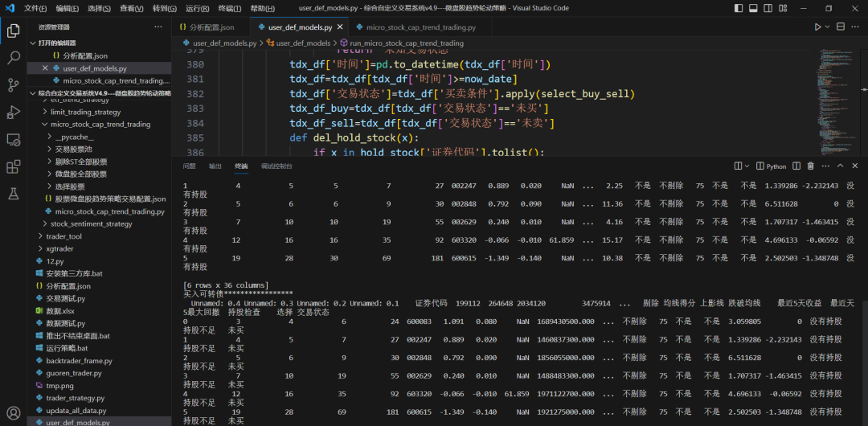
Task: Switch to the 问题 panel tab
Action: coord(190,166)
